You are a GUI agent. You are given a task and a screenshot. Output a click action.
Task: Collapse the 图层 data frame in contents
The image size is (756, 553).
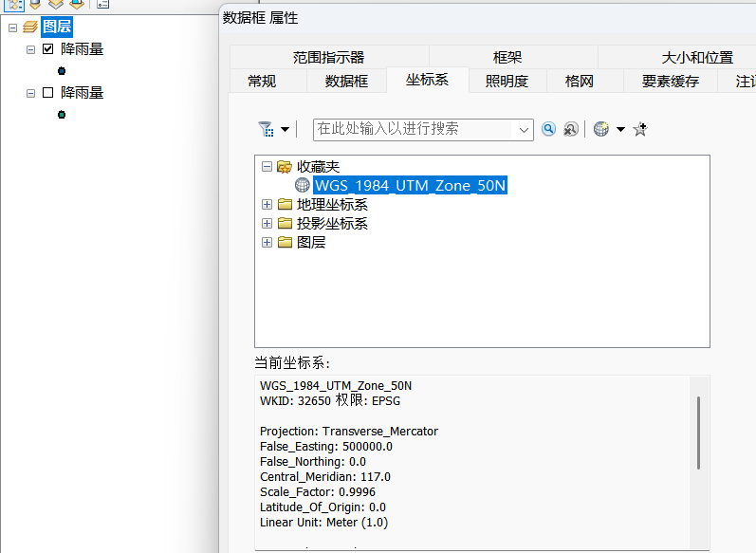[x=13, y=28]
